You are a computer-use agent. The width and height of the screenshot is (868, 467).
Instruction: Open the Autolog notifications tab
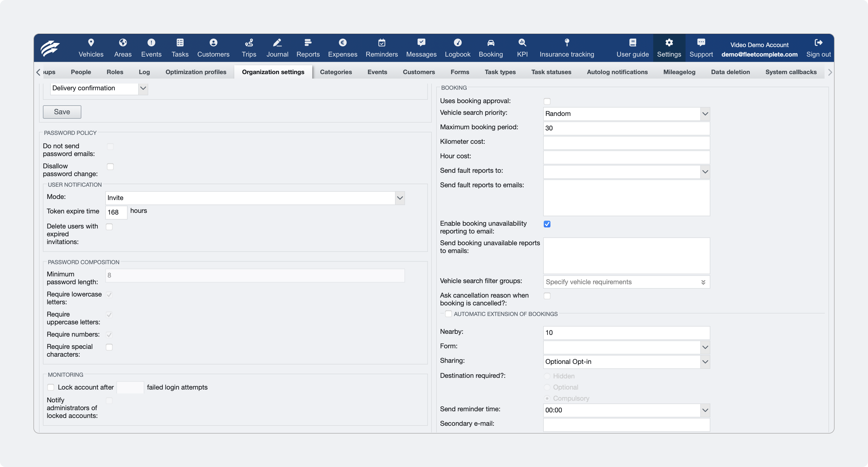coord(617,72)
